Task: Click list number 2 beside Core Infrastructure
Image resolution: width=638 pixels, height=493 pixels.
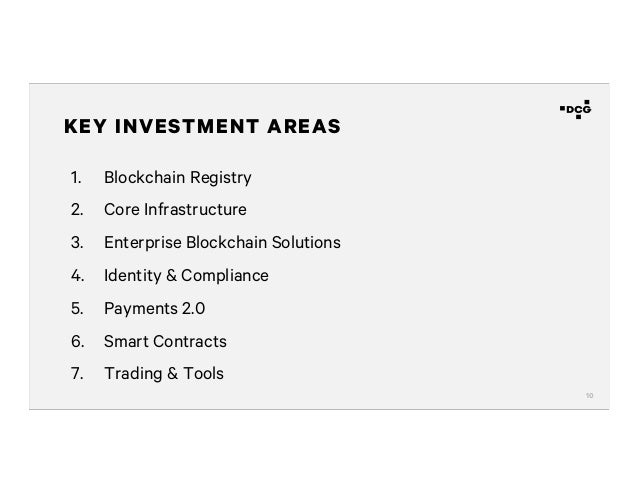Action: point(76,211)
